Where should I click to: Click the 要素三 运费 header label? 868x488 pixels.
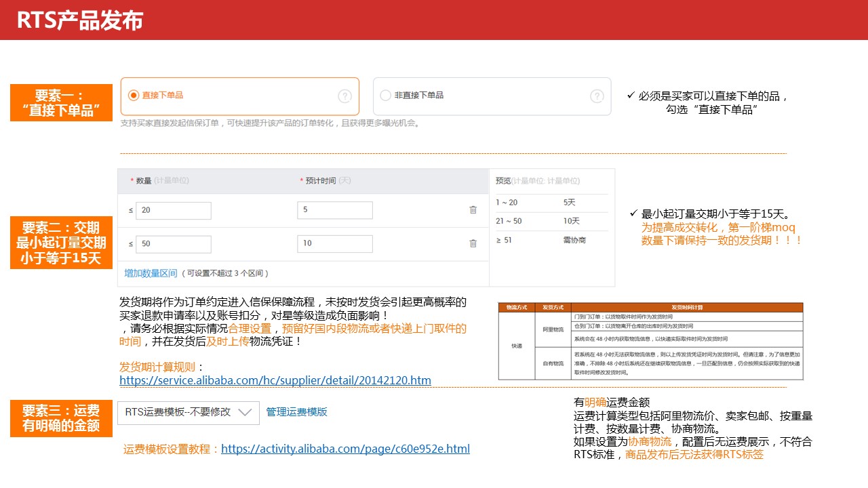pos(61,417)
